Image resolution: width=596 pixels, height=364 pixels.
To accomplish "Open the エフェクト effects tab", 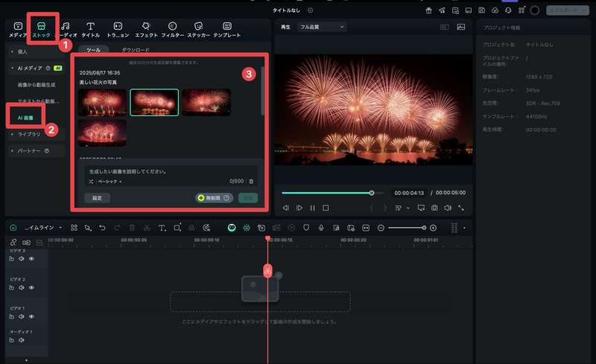I will [146, 30].
